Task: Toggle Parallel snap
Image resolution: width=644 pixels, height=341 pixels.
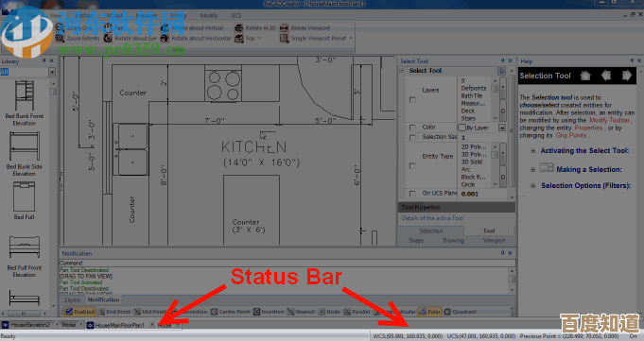Action: coord(357,312)
